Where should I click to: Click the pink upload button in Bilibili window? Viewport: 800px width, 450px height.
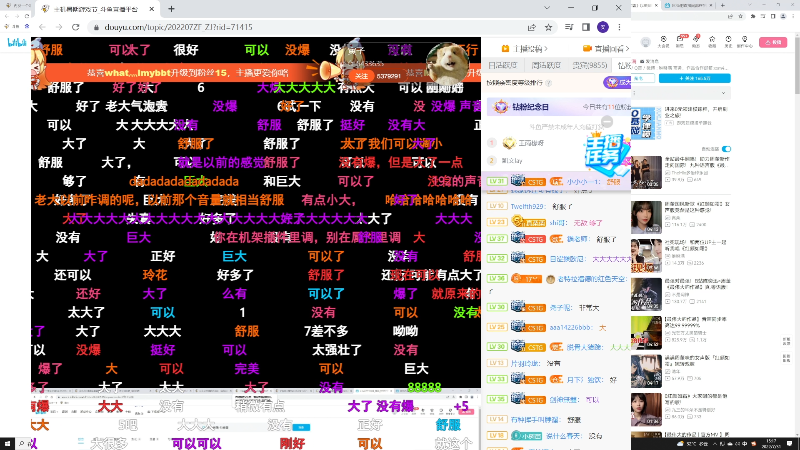773,42
